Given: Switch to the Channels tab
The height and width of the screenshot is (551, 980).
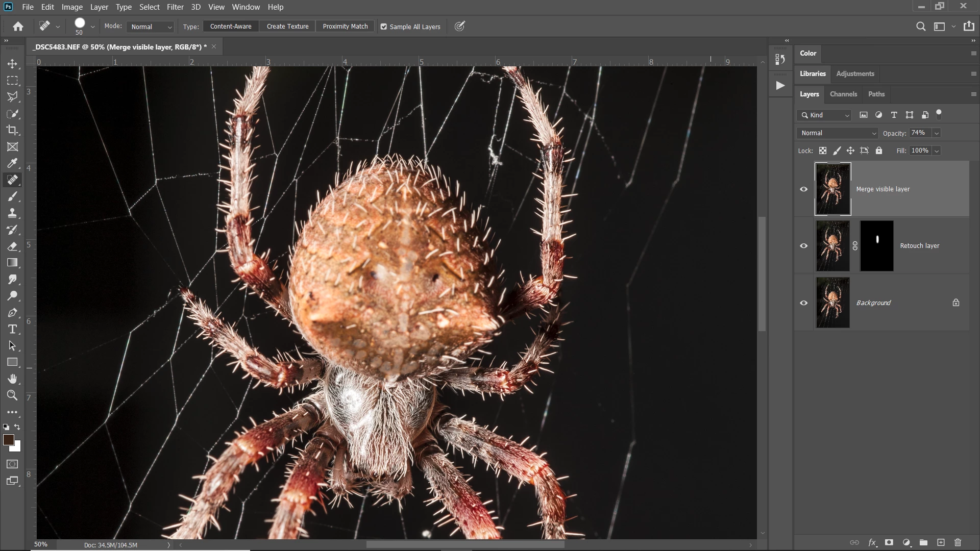Looking at the screenshot, I should coord(843,94).
